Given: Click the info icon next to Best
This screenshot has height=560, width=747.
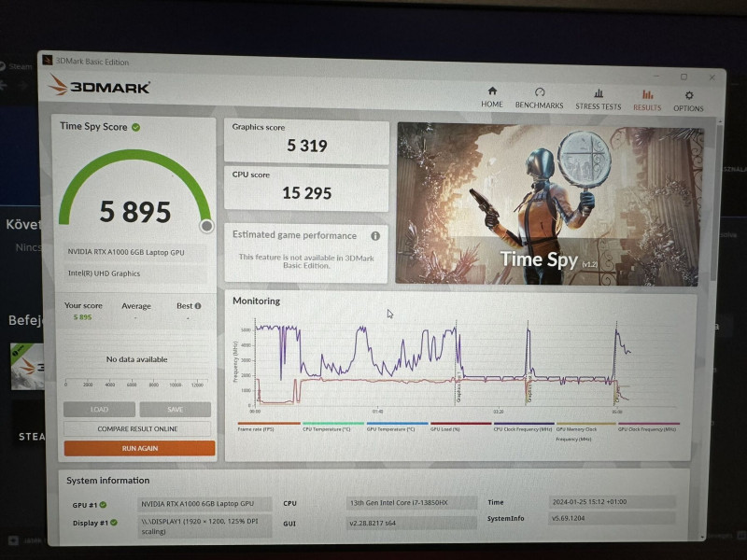Looking at the screenshot, I should (198, 306).
